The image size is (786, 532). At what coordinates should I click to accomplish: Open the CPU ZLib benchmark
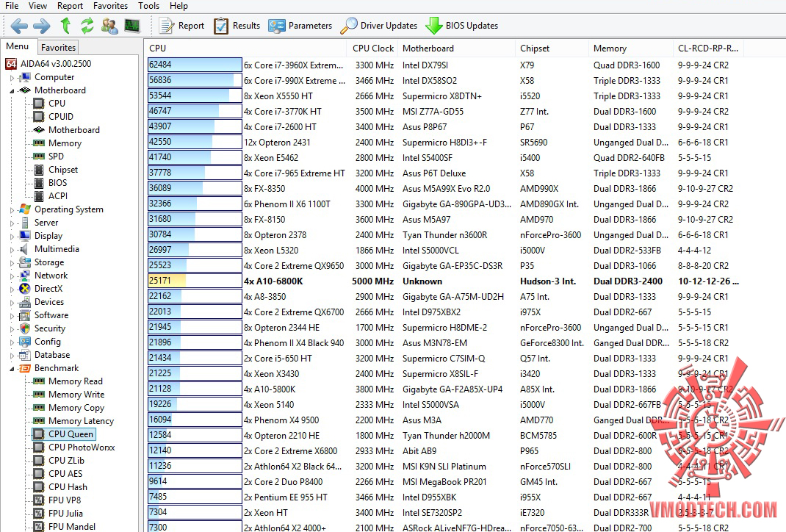tap(66, 460)
